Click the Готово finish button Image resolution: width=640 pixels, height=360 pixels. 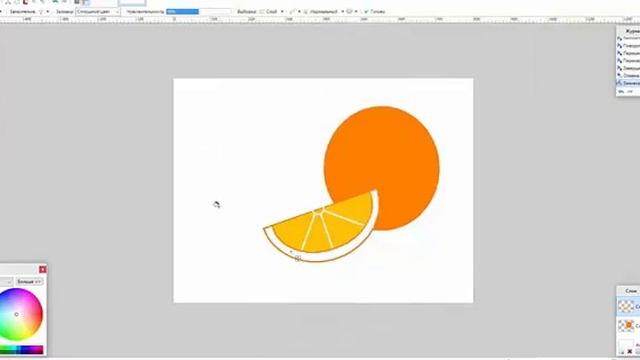[374, 12]
